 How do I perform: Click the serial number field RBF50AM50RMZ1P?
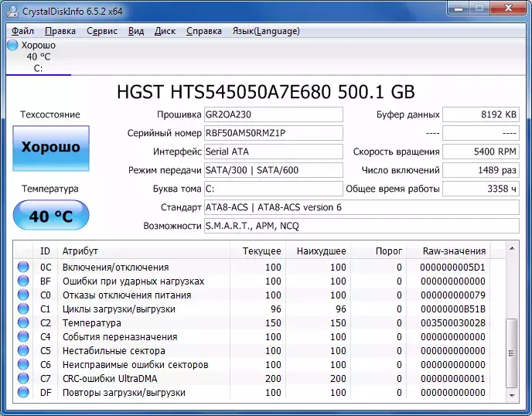(274, 133)
